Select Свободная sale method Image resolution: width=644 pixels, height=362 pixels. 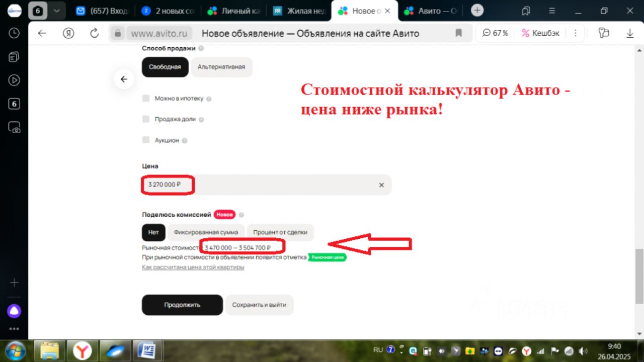165,67
